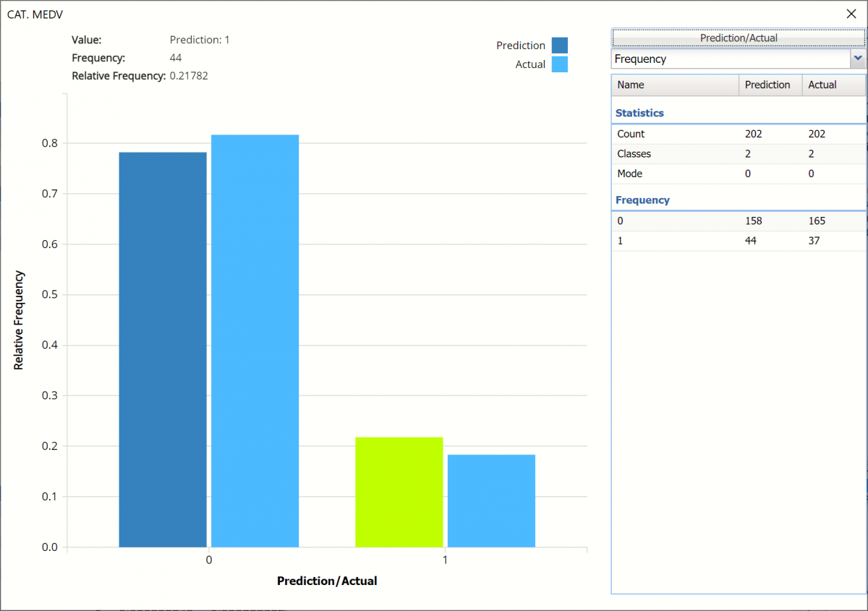Click the Actual value 37 cell
Viewport: 868px width, 611px height.
pos(814,241)
